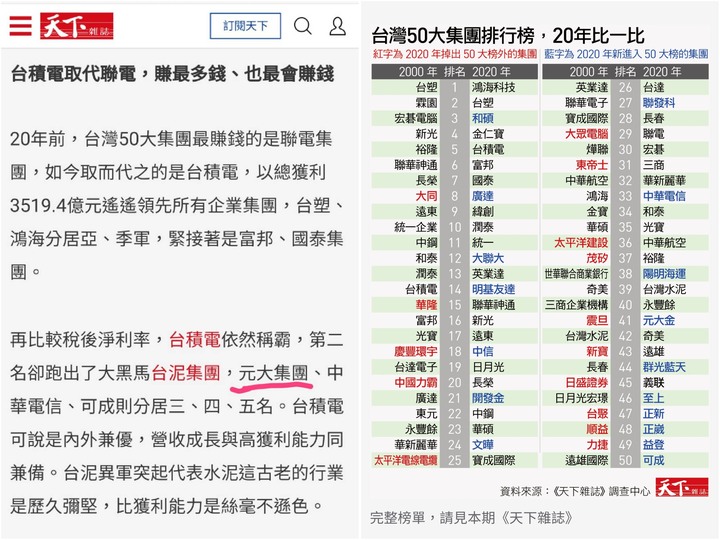The height and width of the screenshot is (540, 720).
Task: Click red 慶豐環宇 at rank 18
Action: coord(416,352)
